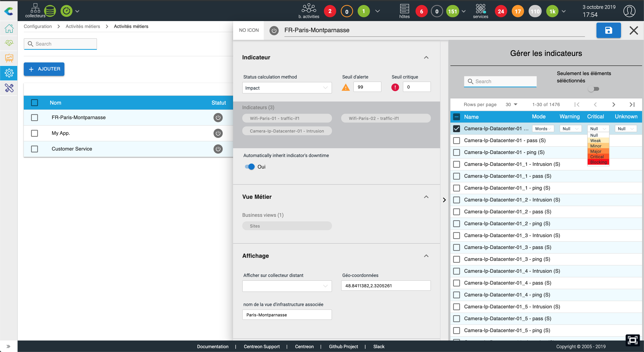Open the home icon in sidebar
This screenshot has width=644, height=352.
[x=9, y=29]
